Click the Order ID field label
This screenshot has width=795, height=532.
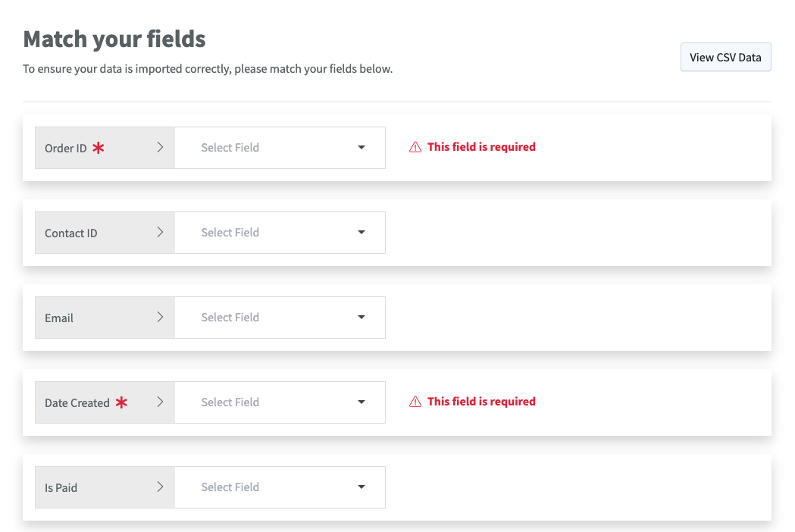66,149
